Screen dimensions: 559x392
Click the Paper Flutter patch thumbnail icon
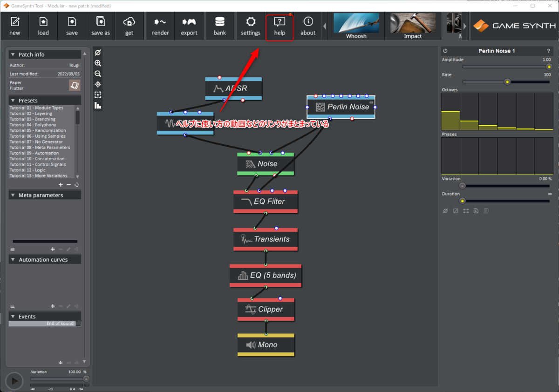(75, 85)
